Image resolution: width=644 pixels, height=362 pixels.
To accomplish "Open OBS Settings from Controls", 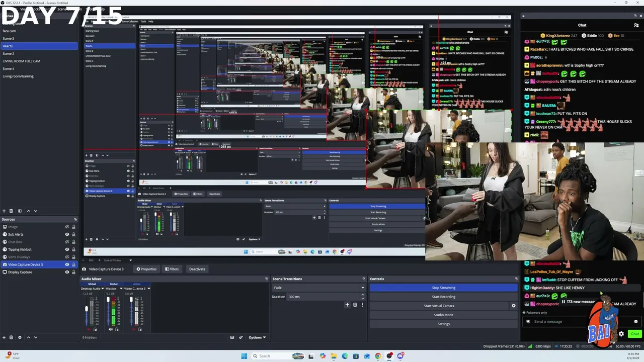I will 443,324.
